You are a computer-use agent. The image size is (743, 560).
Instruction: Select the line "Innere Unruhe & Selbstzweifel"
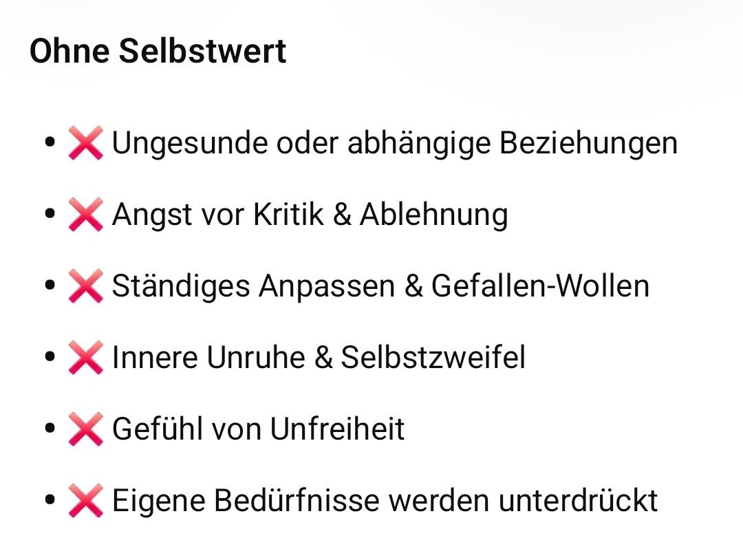pos(319,358)
